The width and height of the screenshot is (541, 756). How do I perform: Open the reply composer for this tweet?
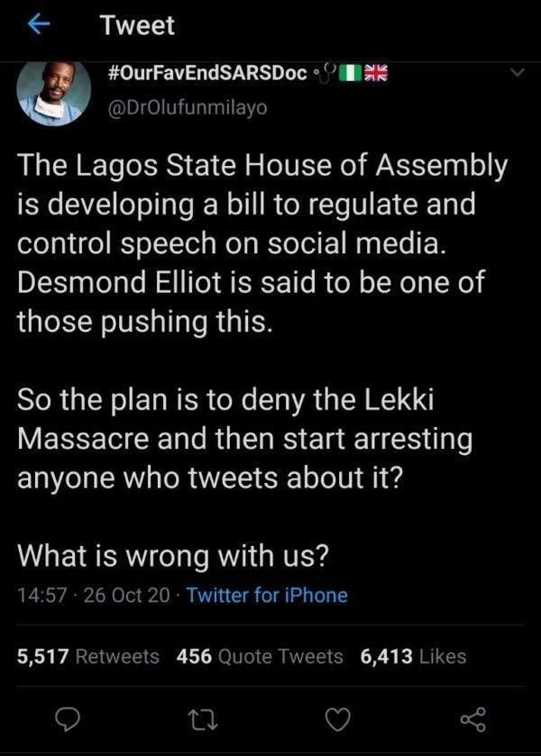(x=66, y=720)
